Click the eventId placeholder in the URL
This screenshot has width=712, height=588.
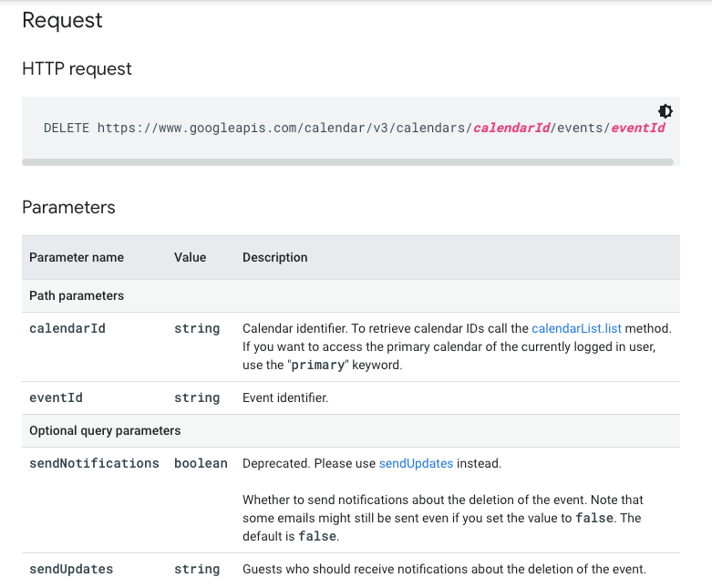coord(637,128)
